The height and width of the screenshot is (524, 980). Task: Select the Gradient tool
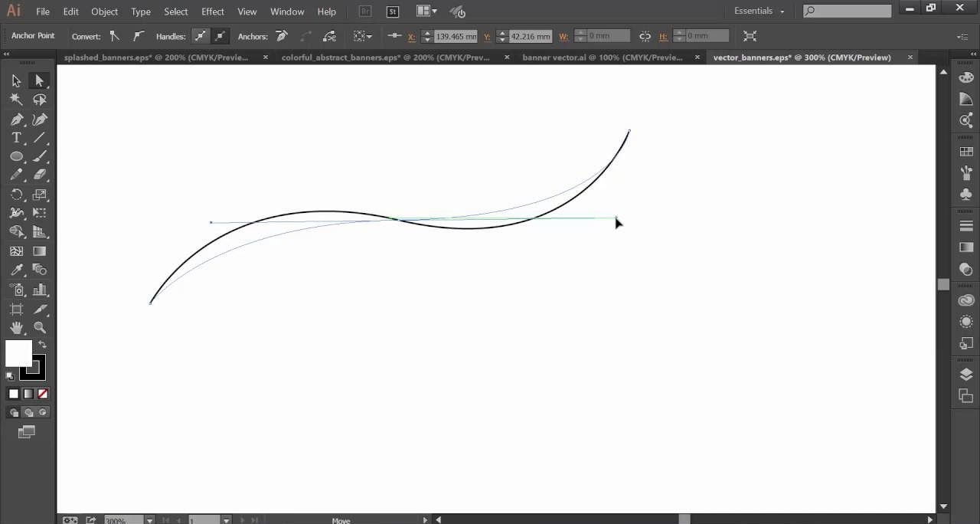[40, 251]
